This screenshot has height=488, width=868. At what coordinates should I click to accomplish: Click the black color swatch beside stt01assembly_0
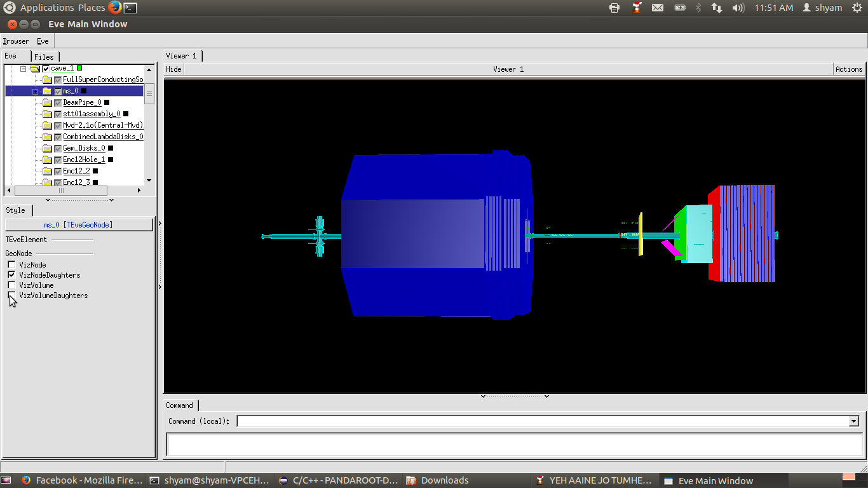126,114
